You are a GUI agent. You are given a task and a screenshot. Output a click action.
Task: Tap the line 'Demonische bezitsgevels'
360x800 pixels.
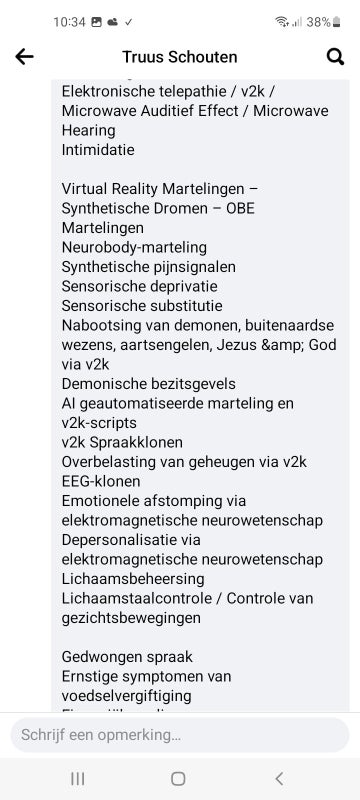click(148, 384)
